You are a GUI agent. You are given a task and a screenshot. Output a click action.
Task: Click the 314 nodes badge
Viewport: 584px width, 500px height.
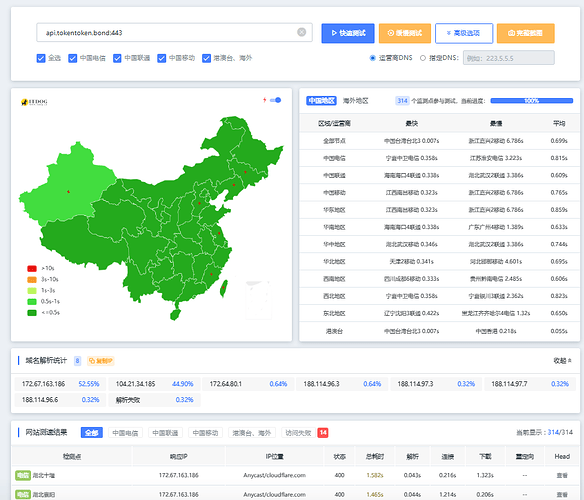(x=402, y=101)
